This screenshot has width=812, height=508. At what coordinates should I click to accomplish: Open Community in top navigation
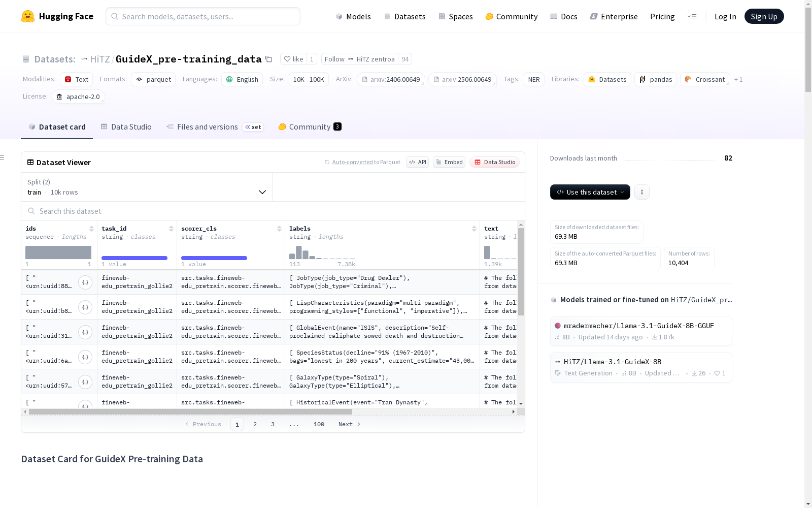(512, 16)
